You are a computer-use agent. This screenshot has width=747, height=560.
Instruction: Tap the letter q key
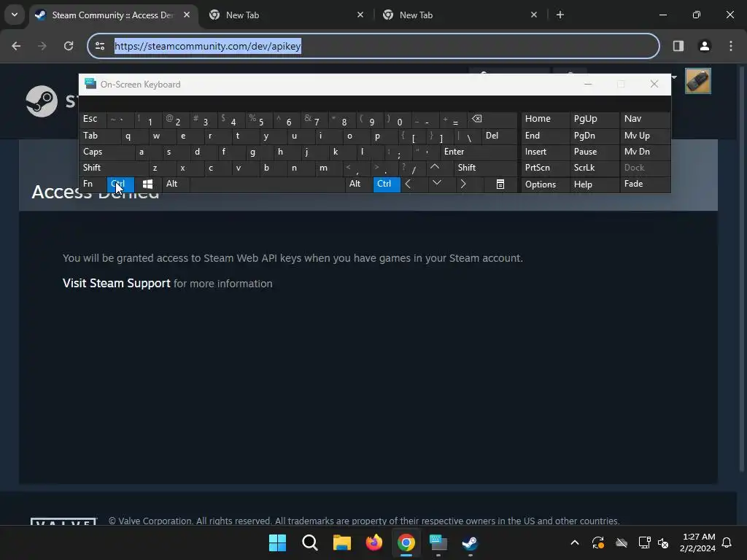click(x=134, y=136)
